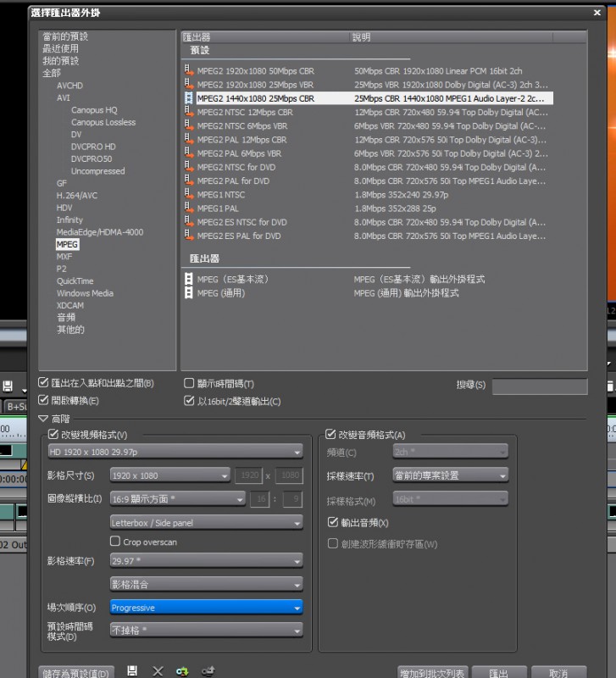Click the export preset icon at bottom
The width and height of the screenshot is (616, 678).
[x=208, y=671]
